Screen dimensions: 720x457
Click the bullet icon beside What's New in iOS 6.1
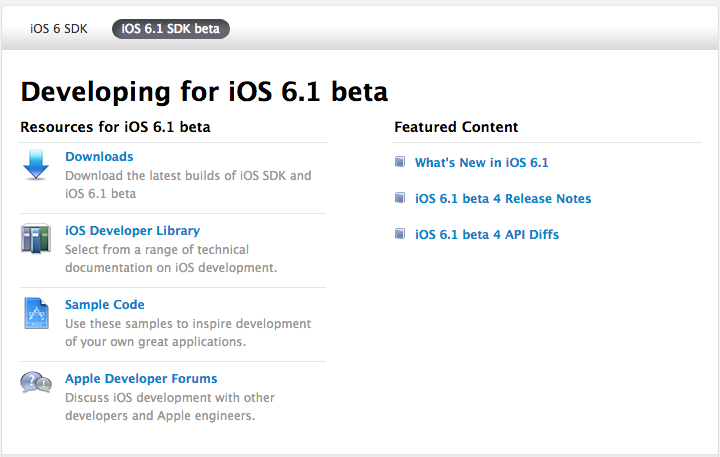tap(400, 162)
